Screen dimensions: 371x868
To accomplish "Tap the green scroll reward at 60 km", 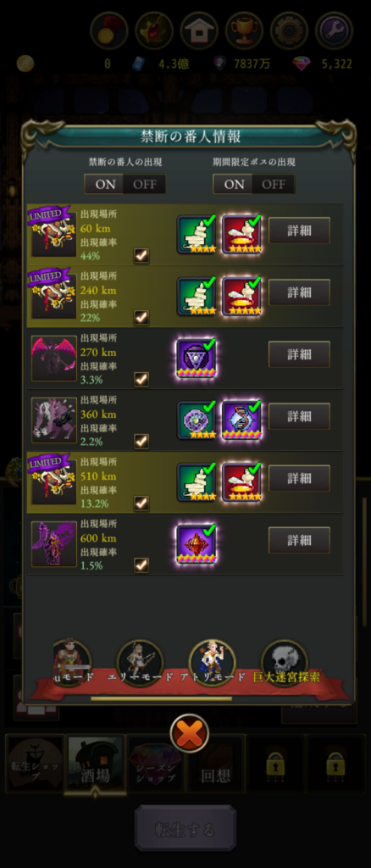I will click(x=197, y=234).
